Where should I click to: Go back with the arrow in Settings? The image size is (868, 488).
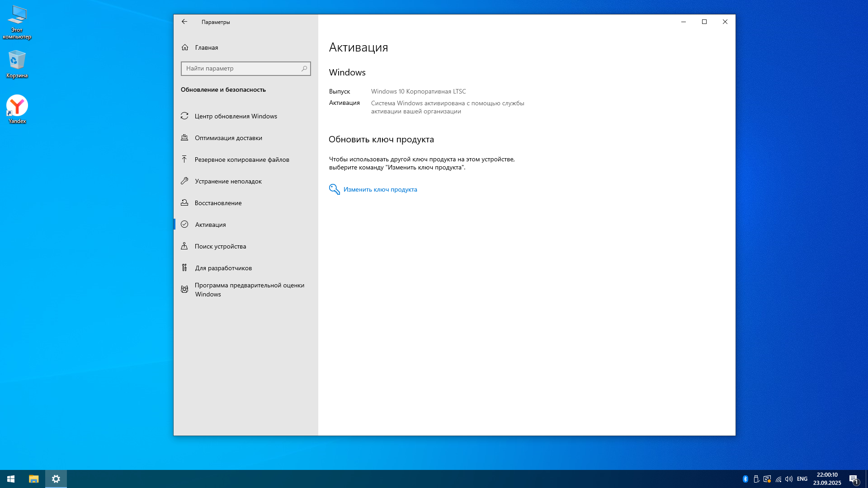[x=184, y=22]
